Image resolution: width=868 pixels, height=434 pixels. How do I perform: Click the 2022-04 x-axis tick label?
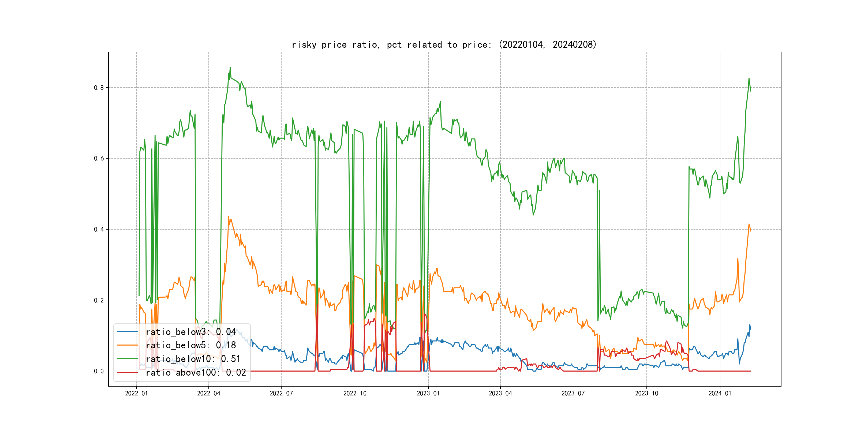click(x=209, y=393)
